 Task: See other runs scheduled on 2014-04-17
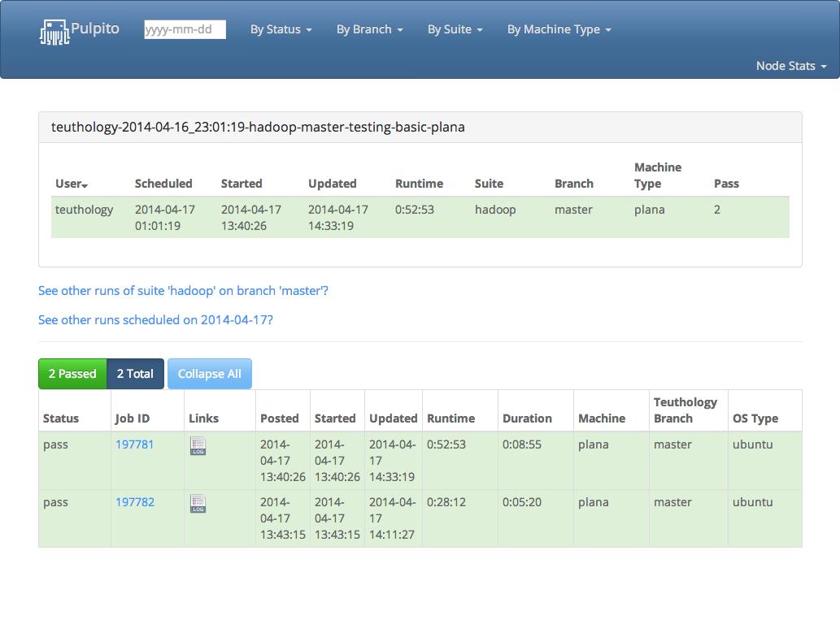(x=155, y=320)
